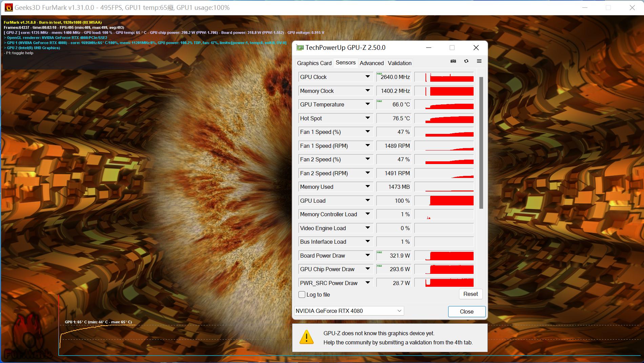
Task: Open the Hot Spot sensor dropdown
Action: click(x=368, y=118)
